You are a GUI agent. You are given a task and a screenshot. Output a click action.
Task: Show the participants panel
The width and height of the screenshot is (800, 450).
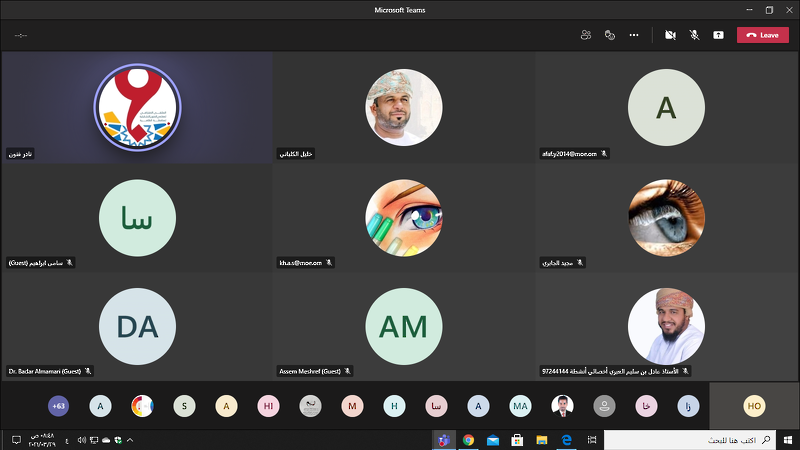585,35
